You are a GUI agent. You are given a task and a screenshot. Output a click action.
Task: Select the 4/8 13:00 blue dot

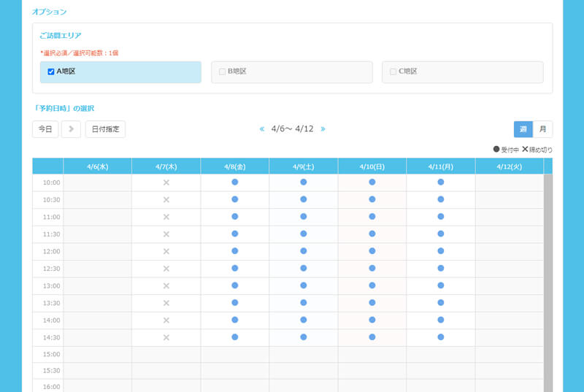pos(235,285)
